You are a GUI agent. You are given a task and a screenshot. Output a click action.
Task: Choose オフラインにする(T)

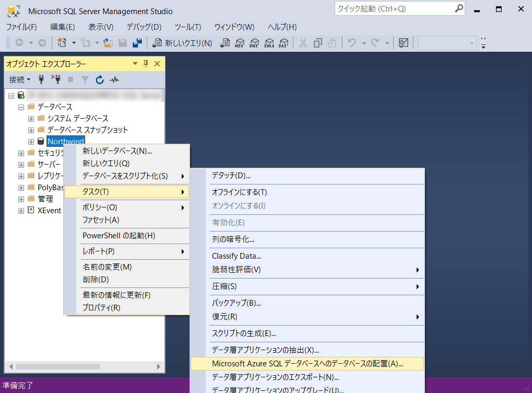coord(308,192)
